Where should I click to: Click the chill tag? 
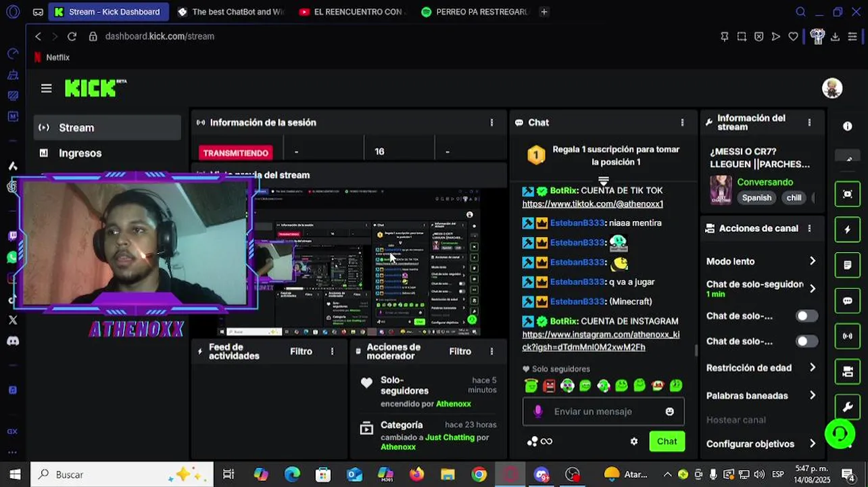click(x=794, y=198)
